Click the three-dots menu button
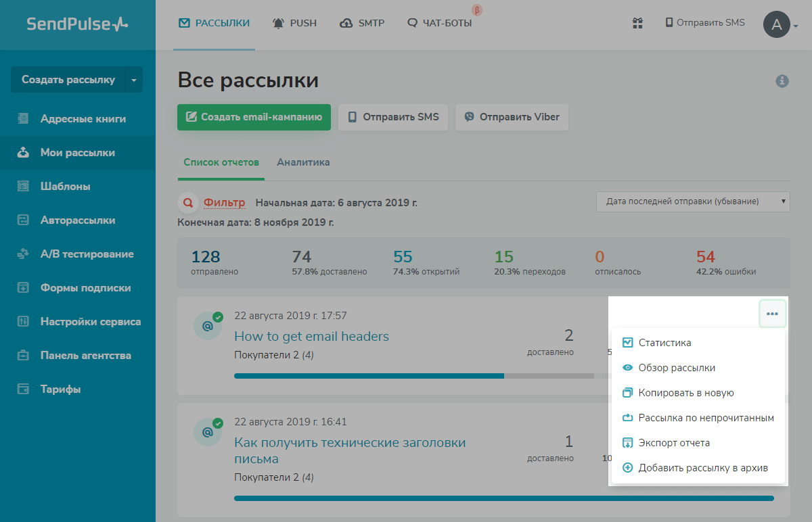The width and height of the screenshot is (812, 522). coord(772,314)
